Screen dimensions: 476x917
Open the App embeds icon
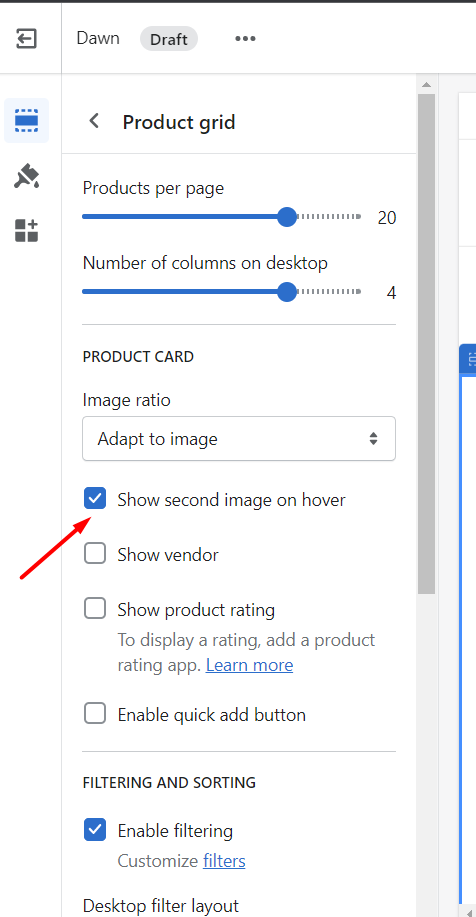click(x=26, y=230)
